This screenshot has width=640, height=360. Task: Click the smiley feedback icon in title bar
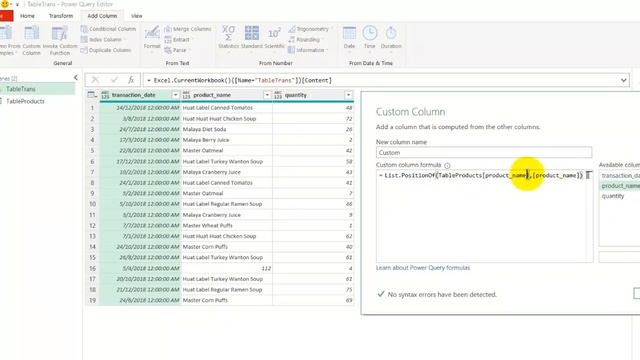click(x=5, y=4)
